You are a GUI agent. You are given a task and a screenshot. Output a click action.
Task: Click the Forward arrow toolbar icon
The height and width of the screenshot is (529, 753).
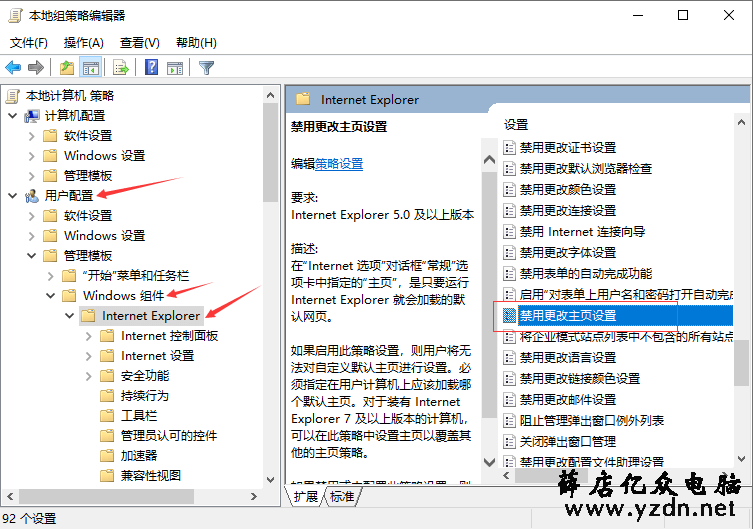coord(36,68)
